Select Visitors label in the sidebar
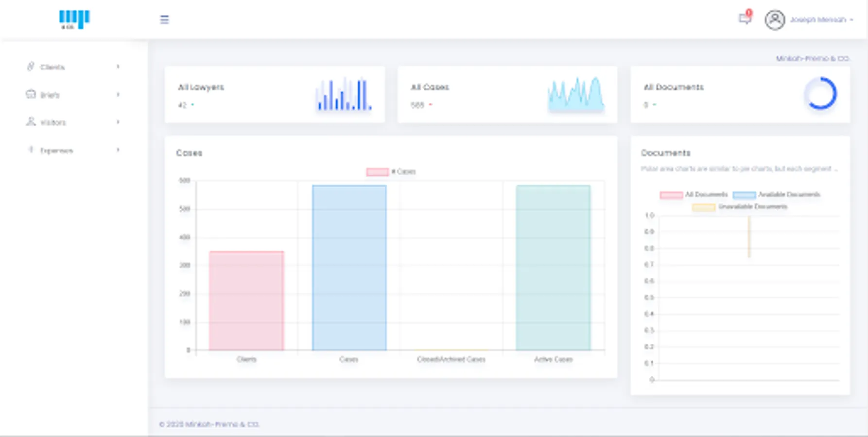This screenshot has width=868, height=437. (x=53, y=123)
